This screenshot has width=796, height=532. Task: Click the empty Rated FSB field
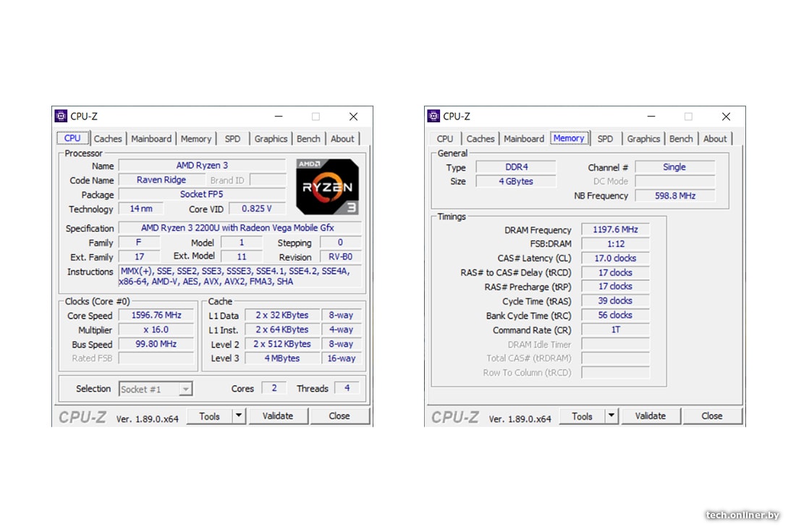pyautogui.click(x=156, y=358)
